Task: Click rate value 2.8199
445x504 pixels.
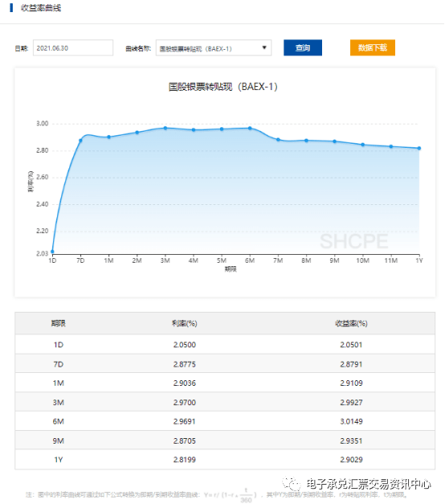Action: point(185,460)
